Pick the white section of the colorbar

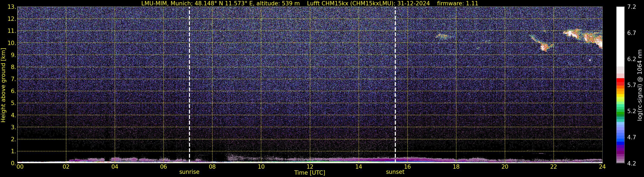pos(620,36)
